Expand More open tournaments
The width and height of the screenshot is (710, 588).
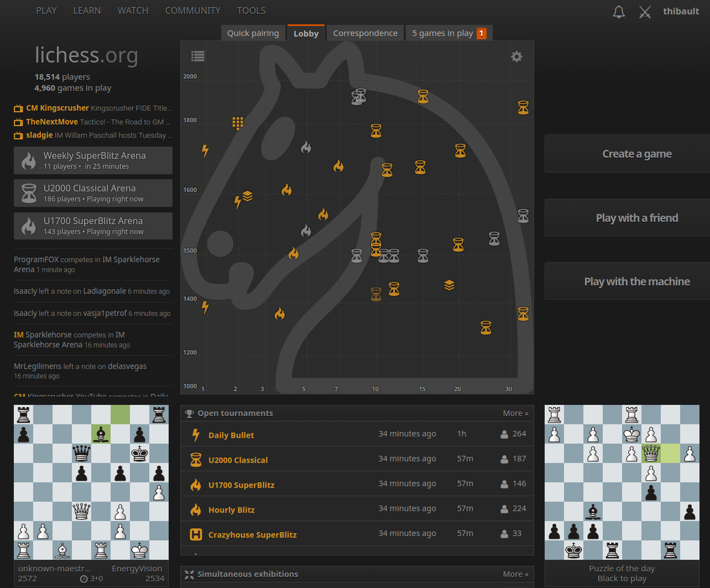515,413
